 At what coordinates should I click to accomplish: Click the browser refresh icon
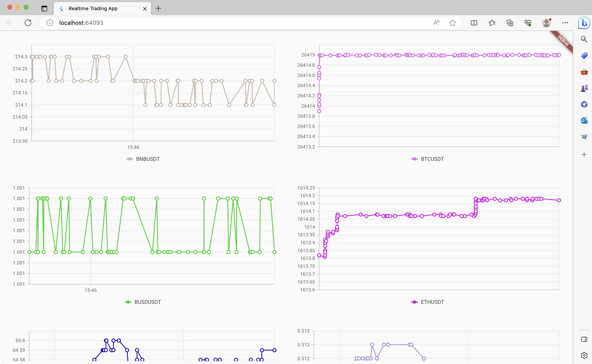pyautogui.click(x=28, y=23)
